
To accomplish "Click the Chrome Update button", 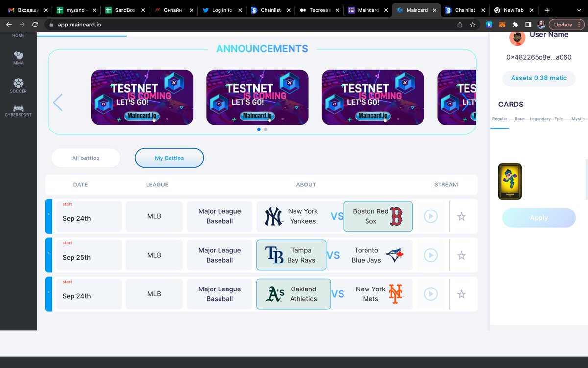I will pyautogui.click(x=563, y=25).
